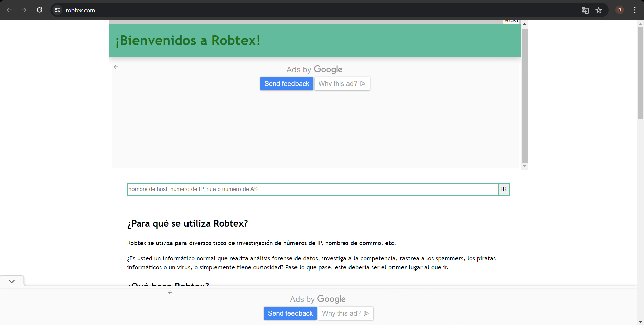Open the profile avatar labeled R
644x325 pixels.
click(620, 10)
